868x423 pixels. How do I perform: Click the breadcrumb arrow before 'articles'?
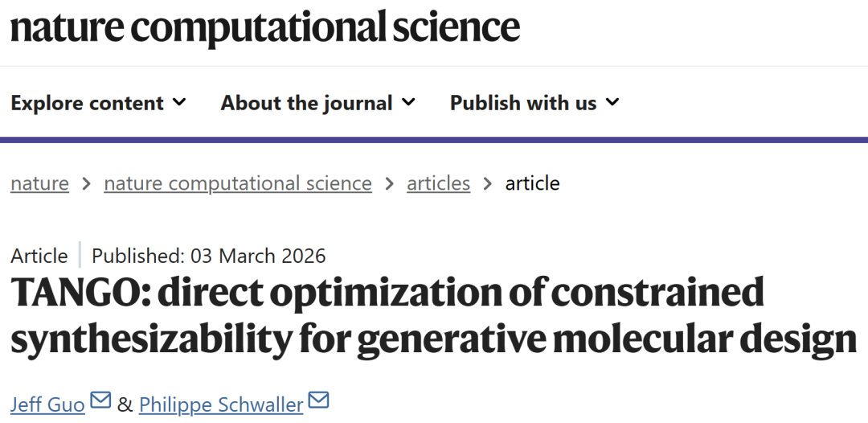(389, 183)
